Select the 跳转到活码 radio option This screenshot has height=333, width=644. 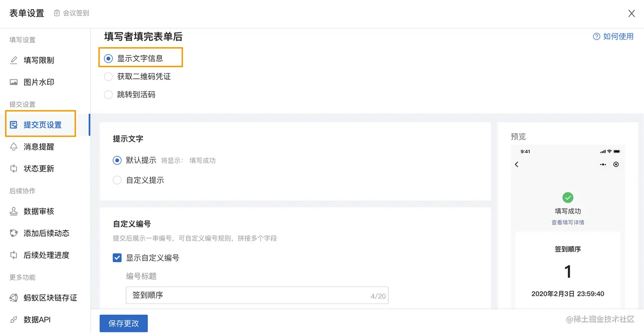108,95
